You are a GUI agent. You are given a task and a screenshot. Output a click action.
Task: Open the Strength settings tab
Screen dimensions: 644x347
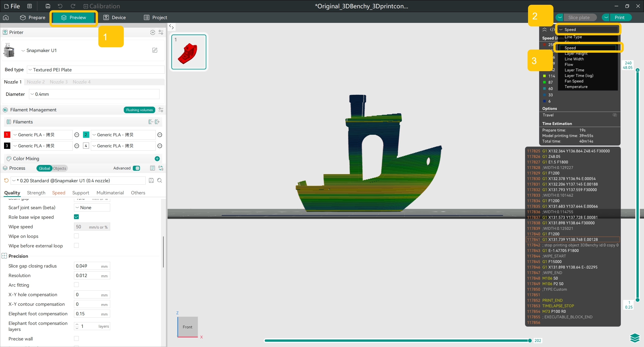tap(36, 193)
